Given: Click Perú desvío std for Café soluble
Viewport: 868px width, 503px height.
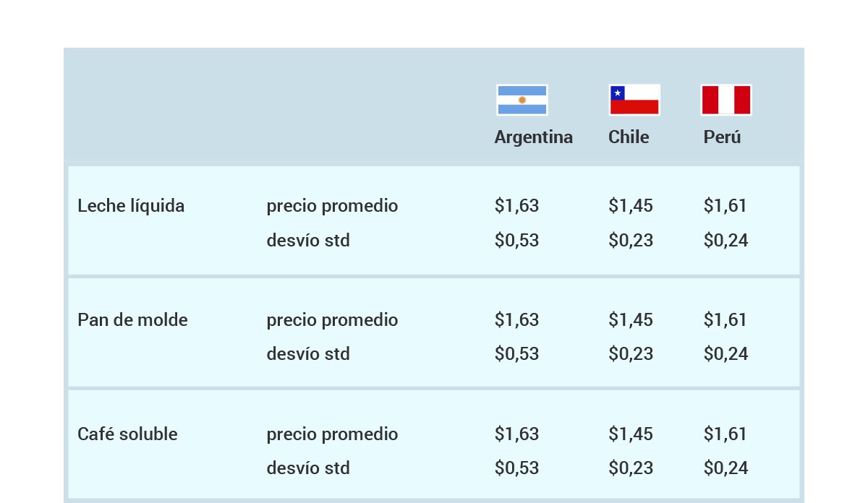Looking at the screenshot, I should click(726, 468).
